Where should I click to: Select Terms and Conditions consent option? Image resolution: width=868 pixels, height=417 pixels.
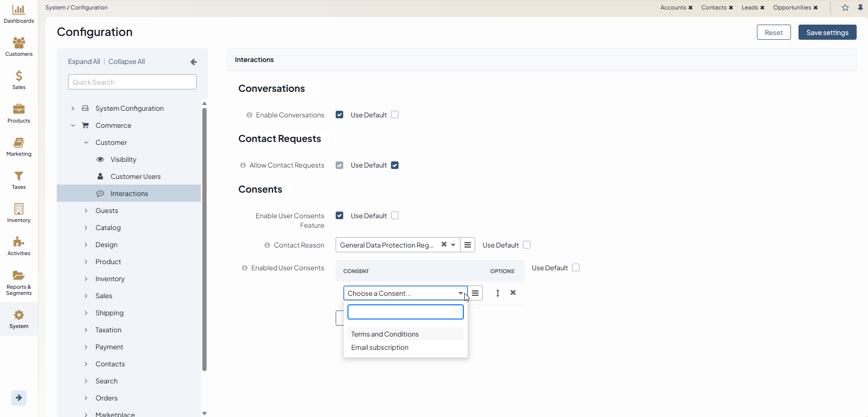click(385, 334)
